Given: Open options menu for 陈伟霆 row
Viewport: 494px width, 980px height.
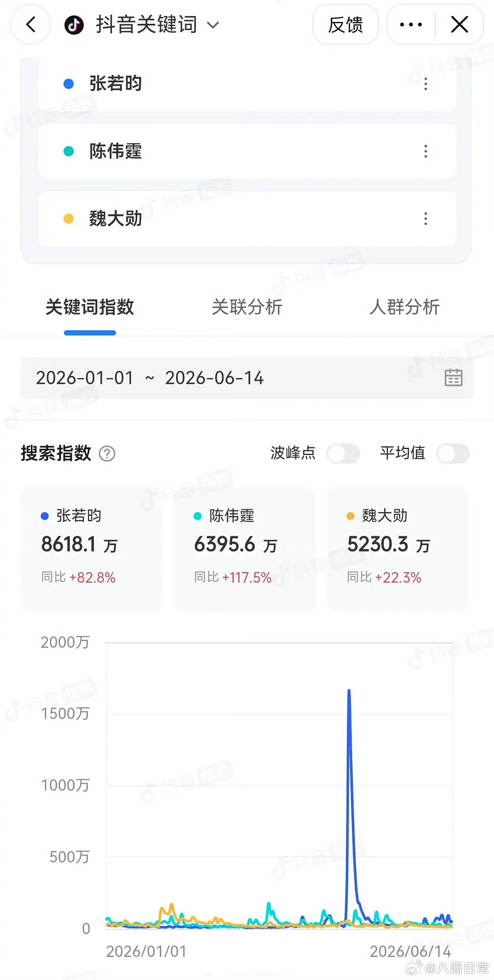Looking at the screenshot, I should (426, 151).
